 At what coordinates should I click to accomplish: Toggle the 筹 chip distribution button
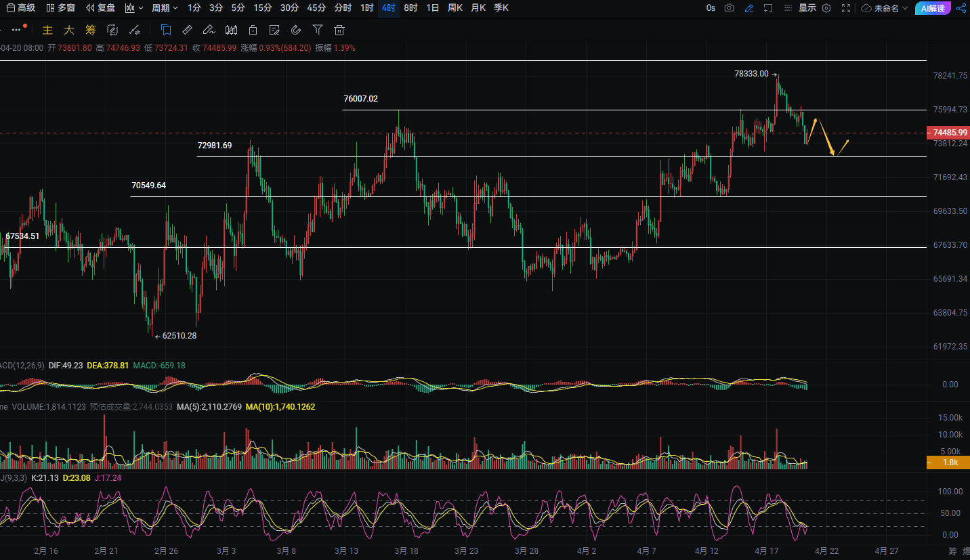tap(91, 30)
